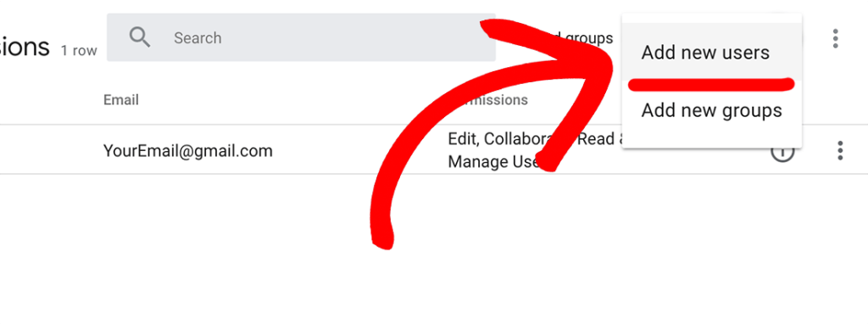Click the blank header cell left of Email
This screenshot has width=868, height=325.
(x=50, y=100)
